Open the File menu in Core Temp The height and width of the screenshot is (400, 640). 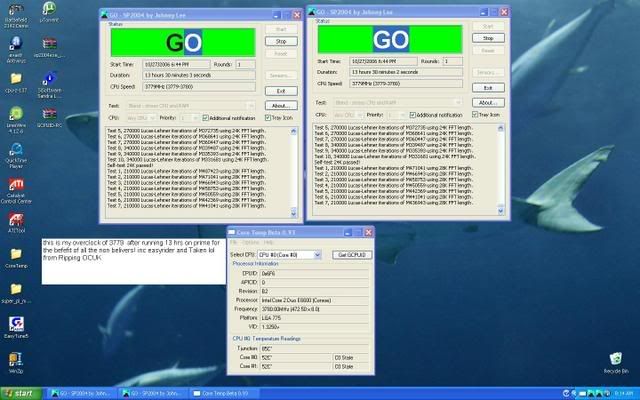pyautogui.click(x=233, y=242)
